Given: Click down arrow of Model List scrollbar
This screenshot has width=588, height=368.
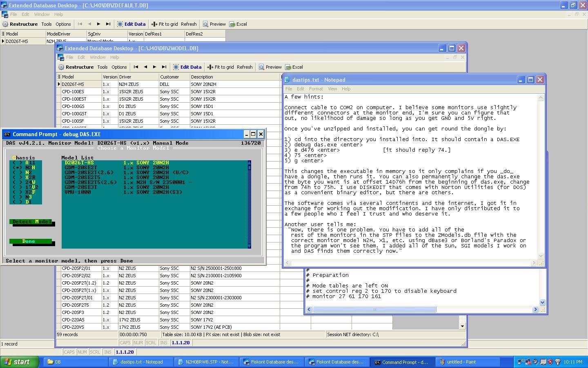Looking at the screenshot, I should pyautogui.click(x=249, y=246).
